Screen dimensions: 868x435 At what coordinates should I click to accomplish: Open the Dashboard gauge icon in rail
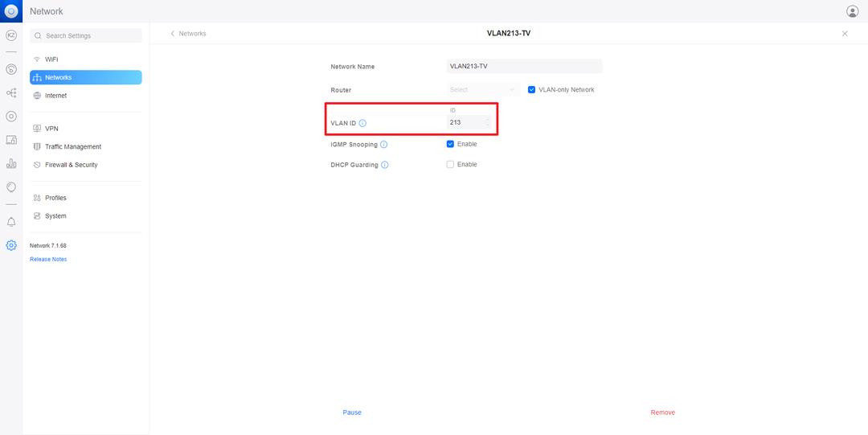point(11,69)
